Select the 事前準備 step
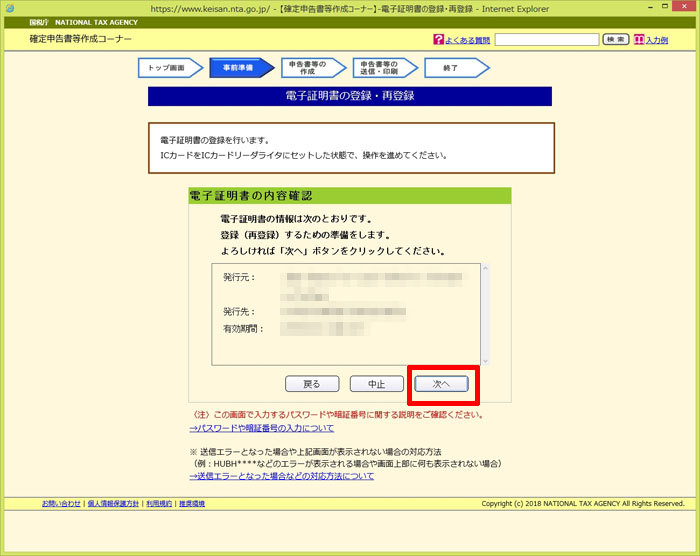This screenshot has height=556, width=700. [236, 67]
